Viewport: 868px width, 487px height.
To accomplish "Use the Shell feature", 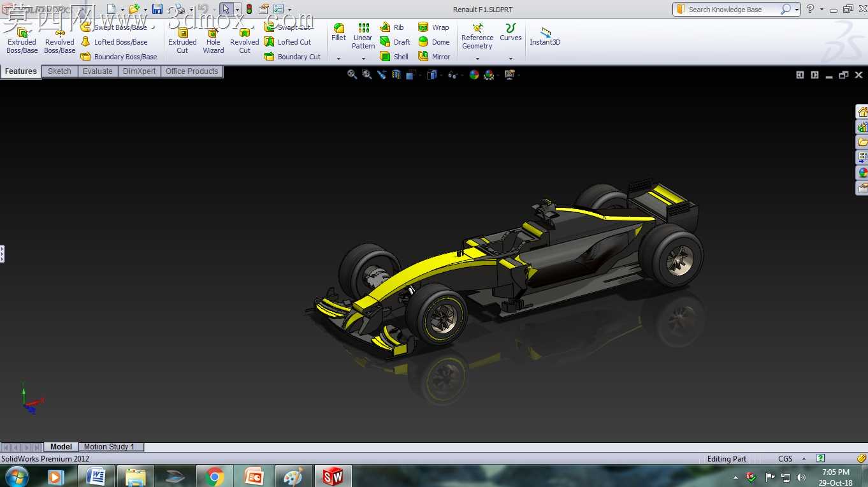I will pos(394,57).
